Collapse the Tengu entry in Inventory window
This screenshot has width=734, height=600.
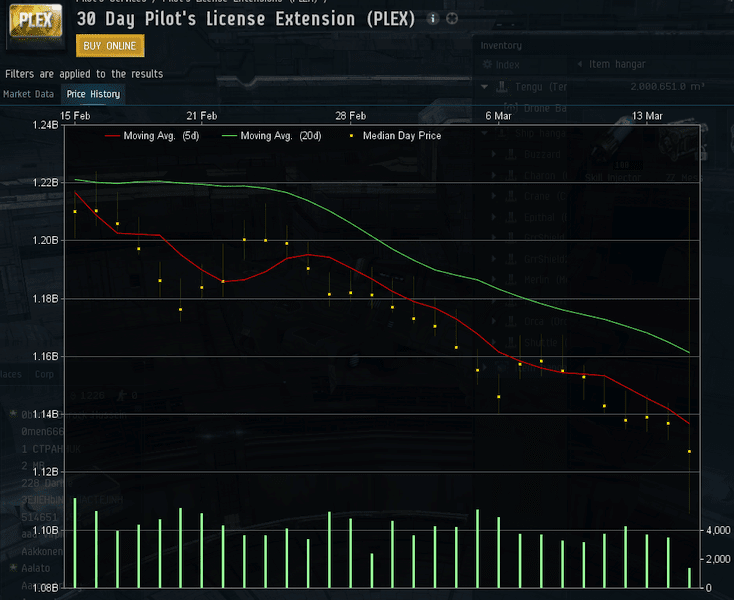click(484, 87)
